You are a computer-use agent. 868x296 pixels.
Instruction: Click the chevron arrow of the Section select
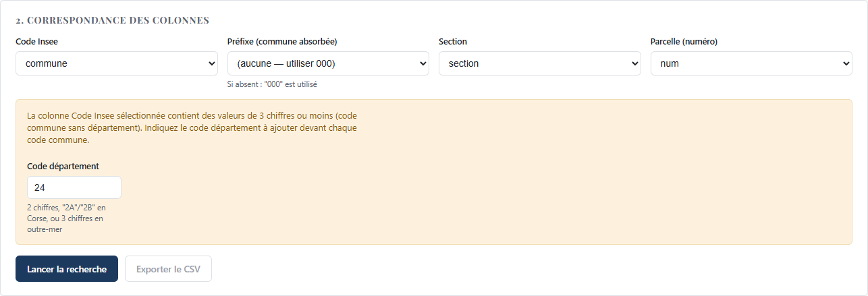pyautogui.click(x=634, y=64)
